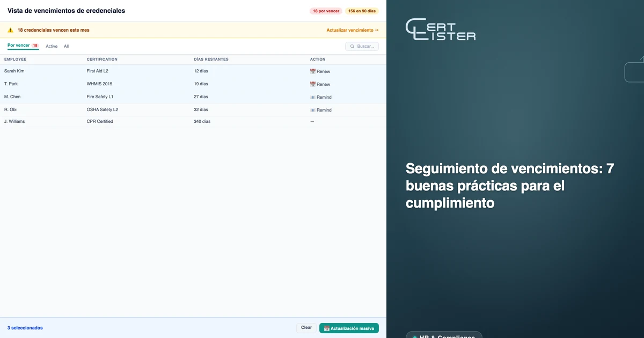Sort by the DÍAS RESTANTES column header

tap(211, 60)
